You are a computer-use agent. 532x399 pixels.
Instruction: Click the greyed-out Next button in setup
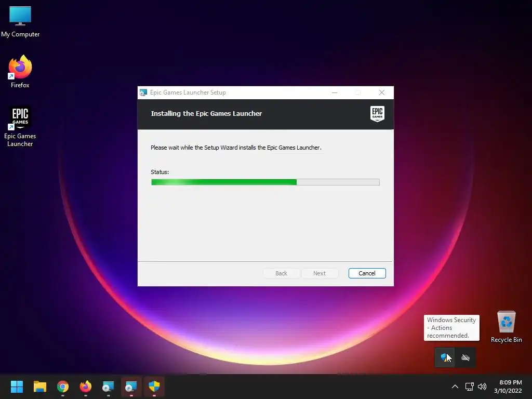[x=320, y=273]
